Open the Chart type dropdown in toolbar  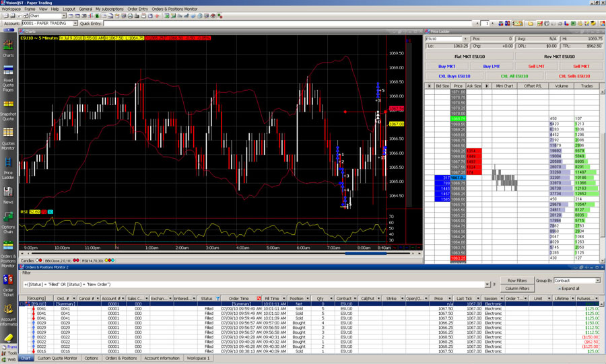click(64, 16)
